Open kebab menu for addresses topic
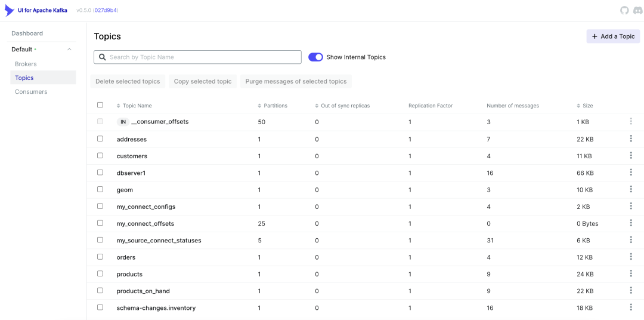This screenshot has width=644, height=320. click(631, 139)
